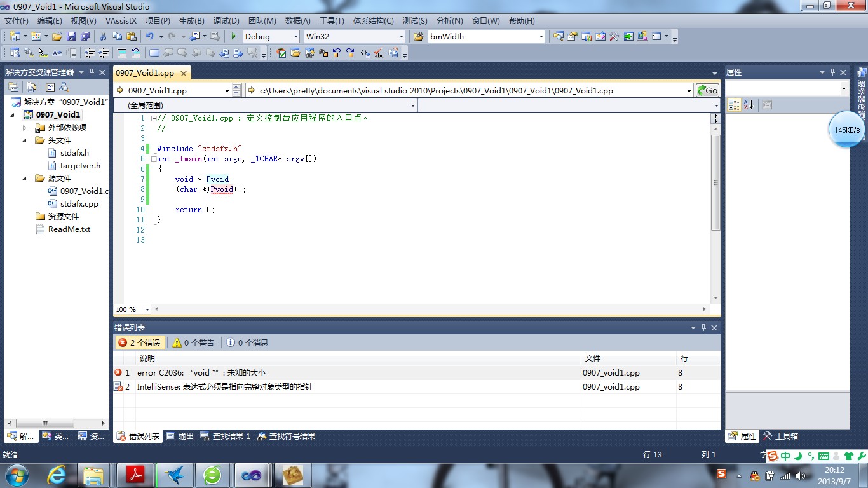The width and height of the screenshot is (868, 488).
Task: Click the Undo arrow icon
Action: pos(150,37)
